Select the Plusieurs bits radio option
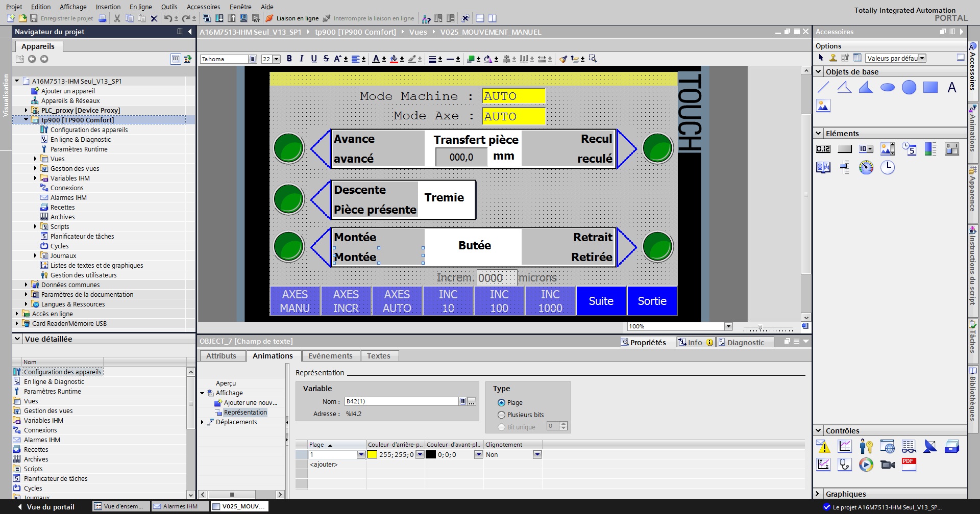 (x=501, y=415)
